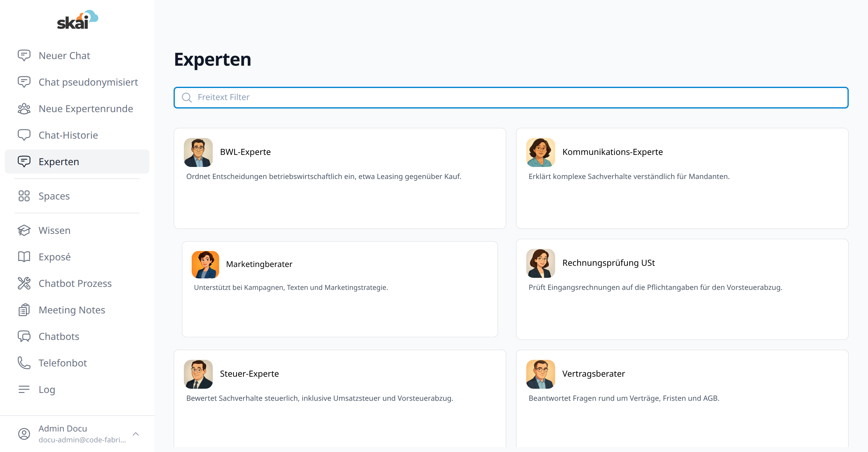Click the Wissen graduation cap icon

click(x=24, y=231)
